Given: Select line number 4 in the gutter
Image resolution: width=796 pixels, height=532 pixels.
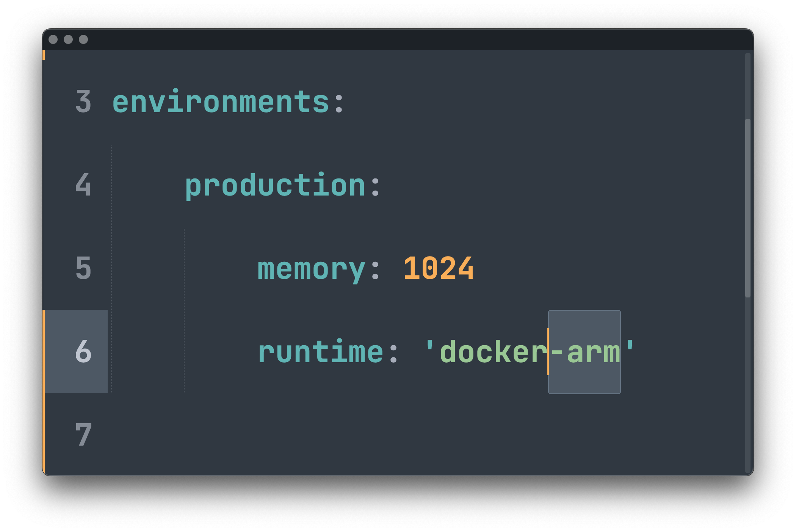Looking at the screenshot, I should [x=83, y=185].
